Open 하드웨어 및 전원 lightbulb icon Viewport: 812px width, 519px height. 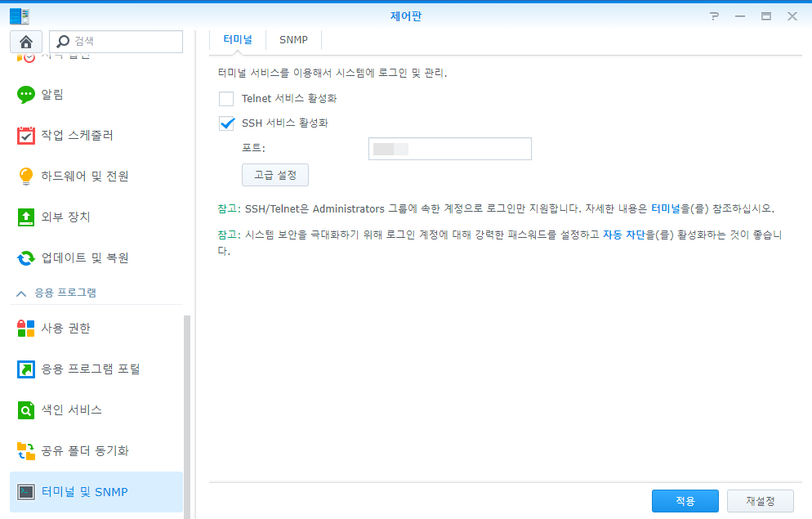point(26,176)
